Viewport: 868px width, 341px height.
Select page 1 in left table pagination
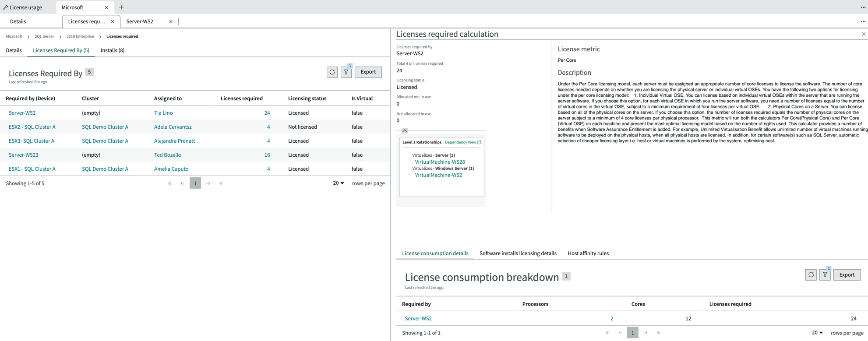click(195, 183)
